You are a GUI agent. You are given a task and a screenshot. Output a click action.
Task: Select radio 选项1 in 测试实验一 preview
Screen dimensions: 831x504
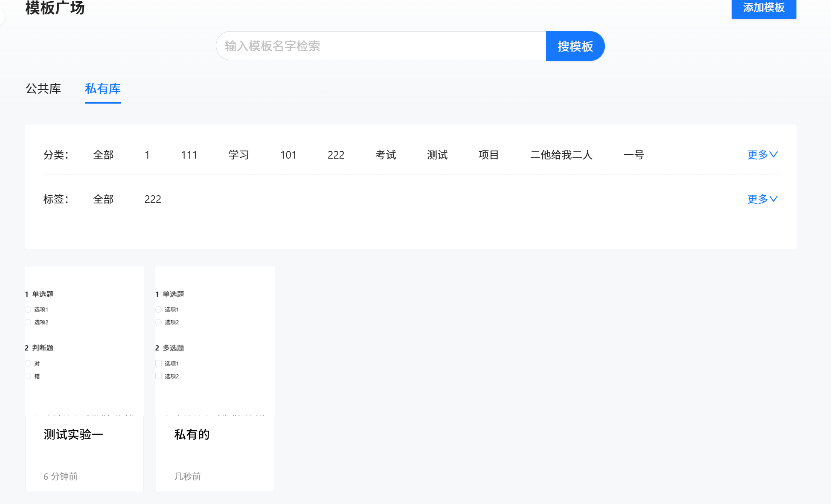tap(28, 310)
